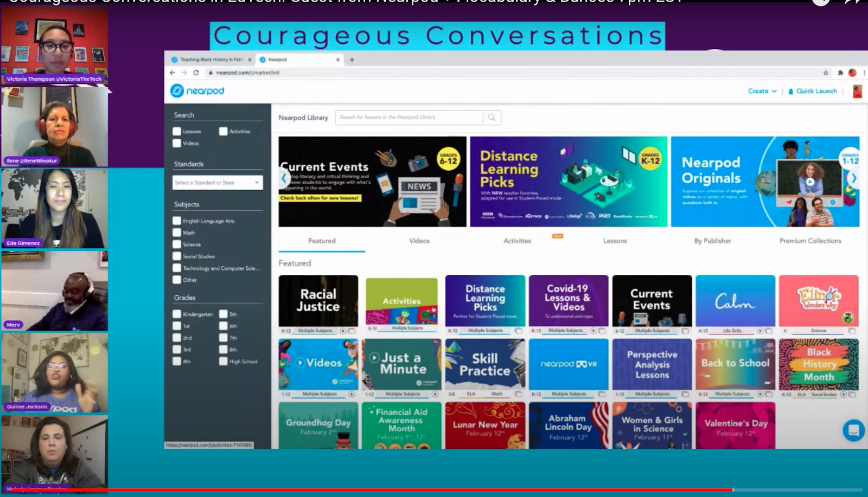The width and height of the screenshot is (868, 497).
Task: Check Technology and Computer Science subject
Action: 177,268
